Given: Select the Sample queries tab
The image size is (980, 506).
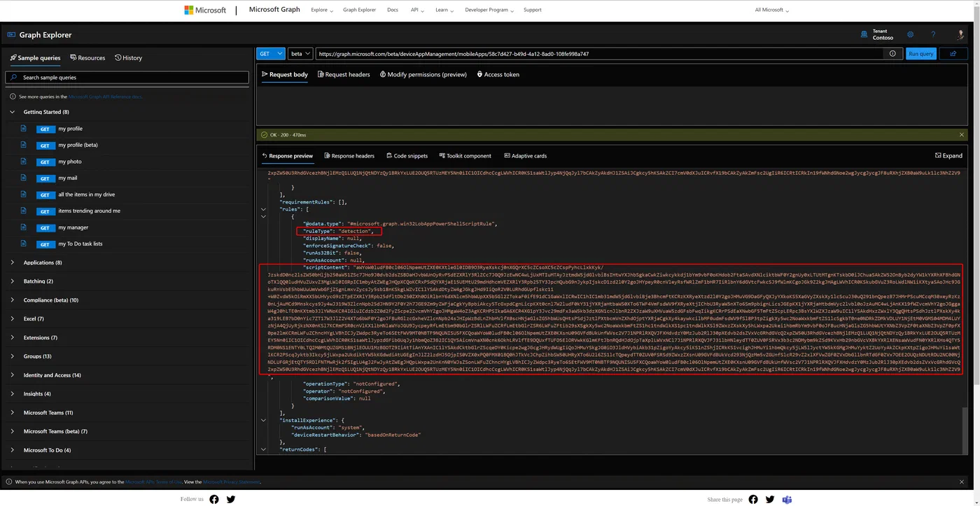Looking at the screenshot, I should 35,58.
